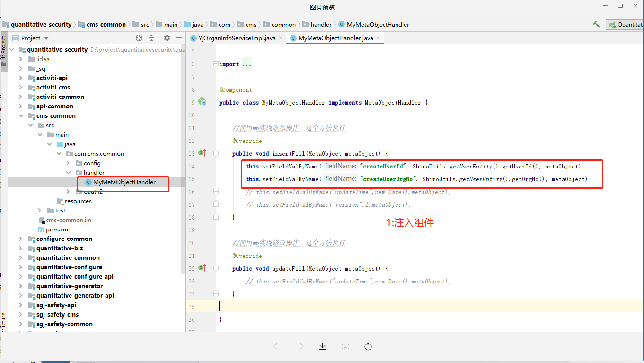Screen dimensions: 644x363
Task: Open Project panel settings gear
Action: click(x=167, y=38)
